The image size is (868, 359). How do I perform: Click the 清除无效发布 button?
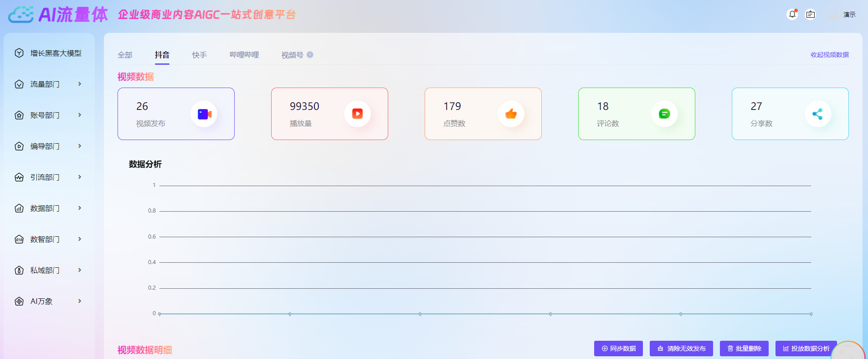pos(682,349)
